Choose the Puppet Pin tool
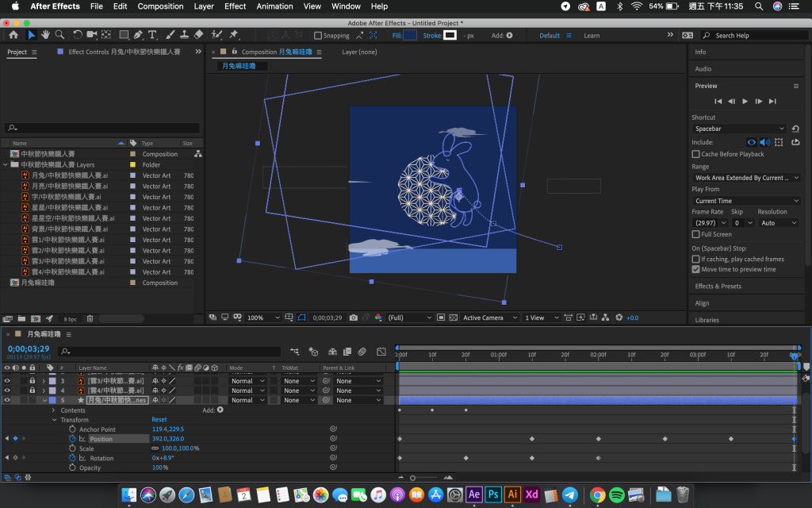Image resolution: width=812 pixels, height=508 pixels. click(x=233, y=35)
